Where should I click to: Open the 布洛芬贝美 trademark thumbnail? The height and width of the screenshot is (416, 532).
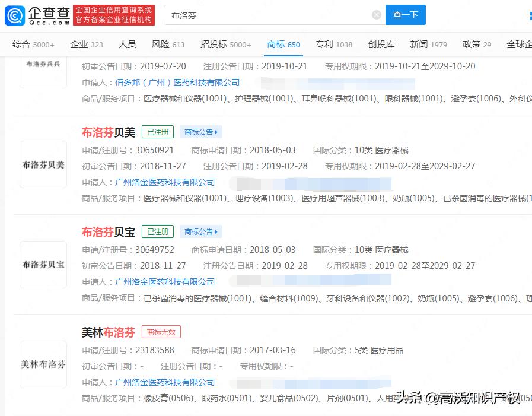click(43, 164)
